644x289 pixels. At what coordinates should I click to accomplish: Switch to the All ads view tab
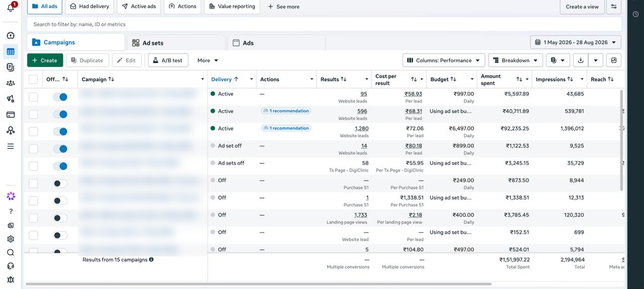click(45, 7)
